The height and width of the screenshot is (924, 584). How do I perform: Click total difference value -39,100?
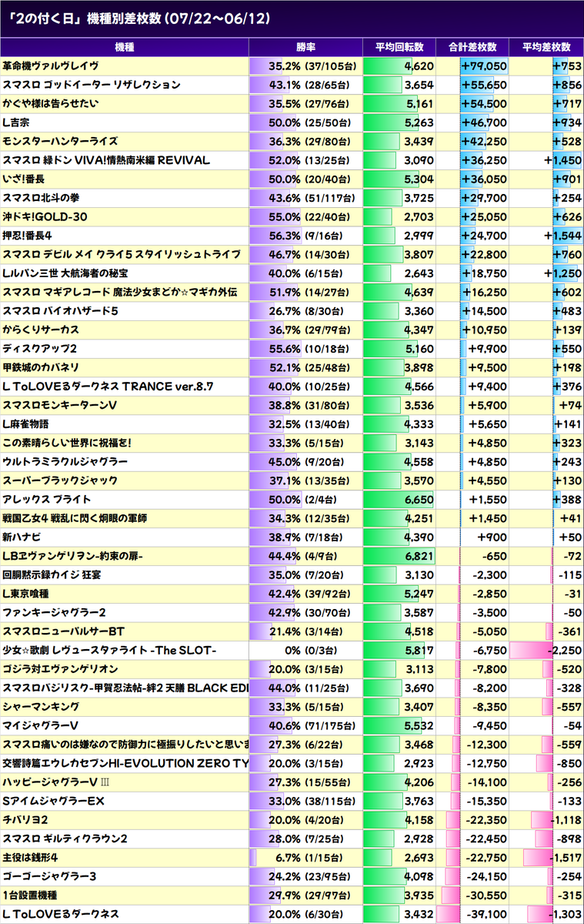tap(486, 915)
